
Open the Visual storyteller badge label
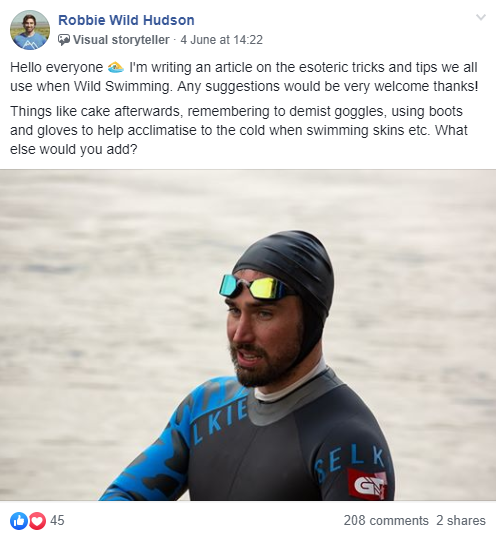121,40
